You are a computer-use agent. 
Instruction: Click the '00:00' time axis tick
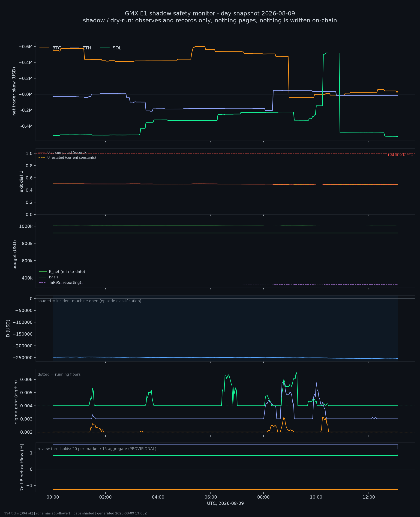[x=53, y=497]
